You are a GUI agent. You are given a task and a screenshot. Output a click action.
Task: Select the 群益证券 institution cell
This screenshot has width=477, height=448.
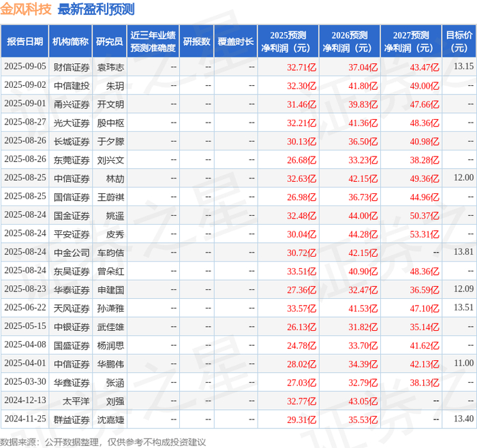(72, 419)
